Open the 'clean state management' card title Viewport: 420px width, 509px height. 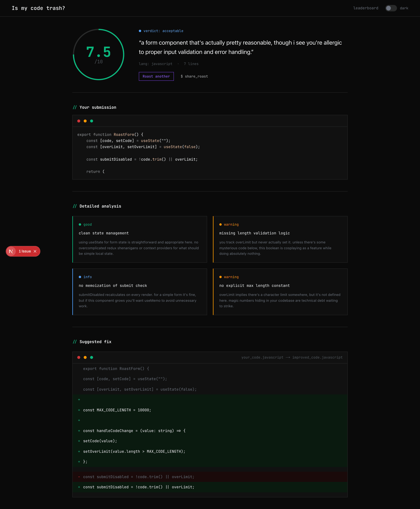click(x=104, y=233)
